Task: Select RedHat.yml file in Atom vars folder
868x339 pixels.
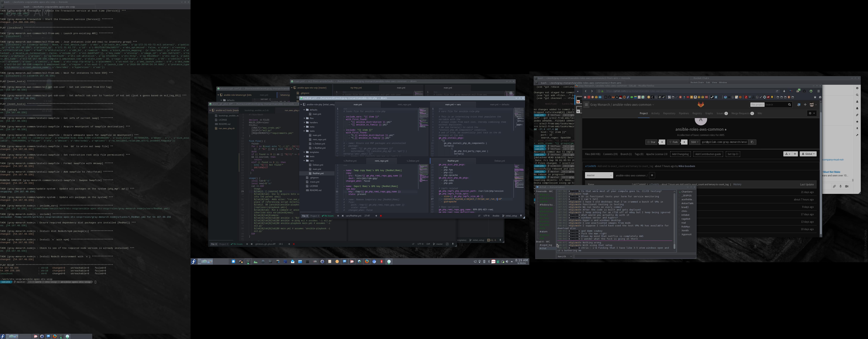Action: coord(318,173)
